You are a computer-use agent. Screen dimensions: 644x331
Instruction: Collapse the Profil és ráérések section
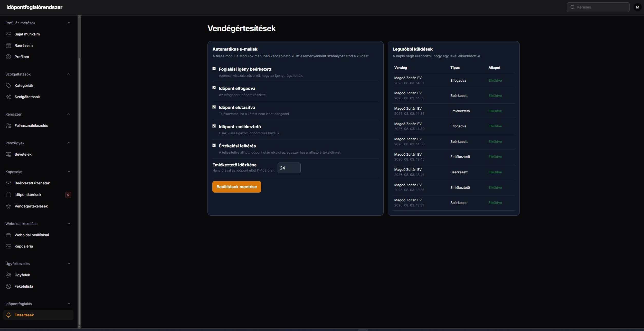(x=69, y=23)
